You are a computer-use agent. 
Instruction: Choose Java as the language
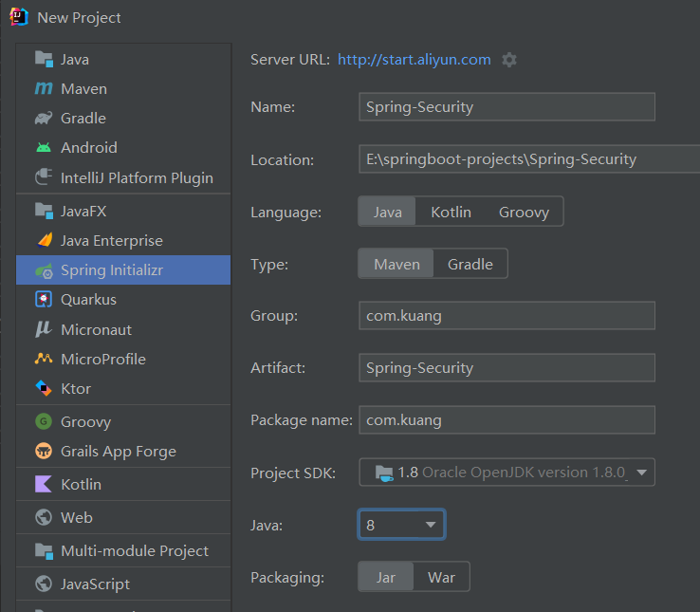click(x=387, y=212)
